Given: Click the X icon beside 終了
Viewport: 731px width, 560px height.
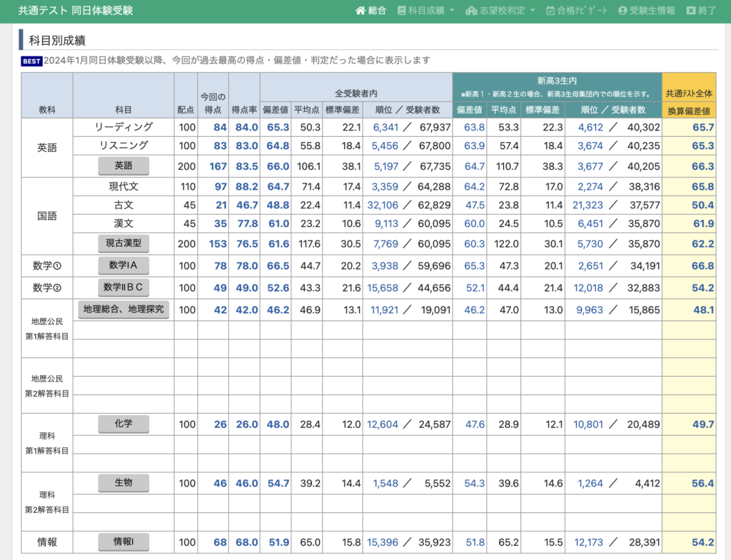Looking at the screenshot, I should [690, 11].
